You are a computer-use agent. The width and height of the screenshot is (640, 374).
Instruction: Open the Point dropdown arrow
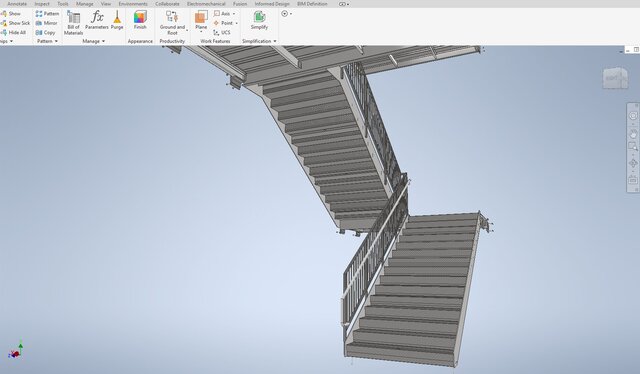coord(236,23)
